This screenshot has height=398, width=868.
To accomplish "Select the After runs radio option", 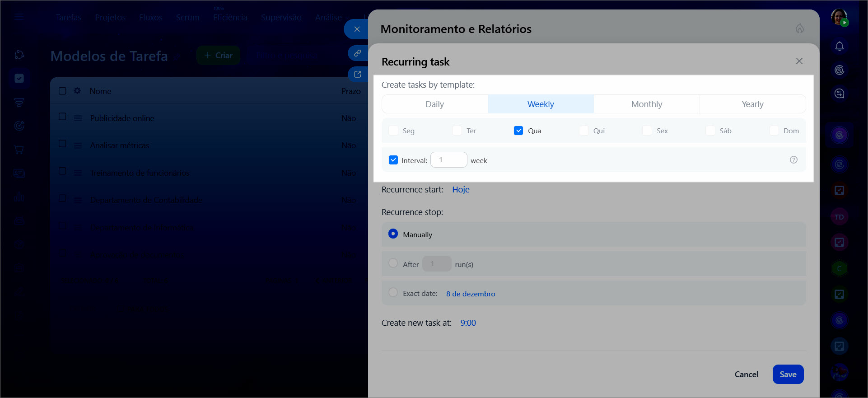I will 393,263.
